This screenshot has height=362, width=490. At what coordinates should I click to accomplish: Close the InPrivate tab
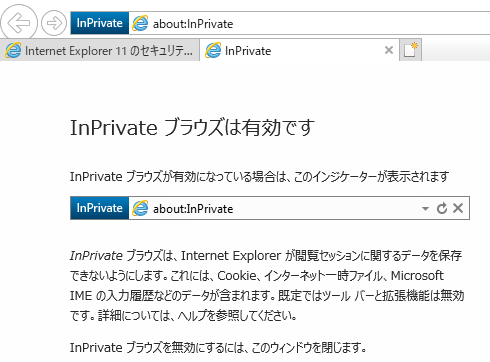[x=389, y=50]
